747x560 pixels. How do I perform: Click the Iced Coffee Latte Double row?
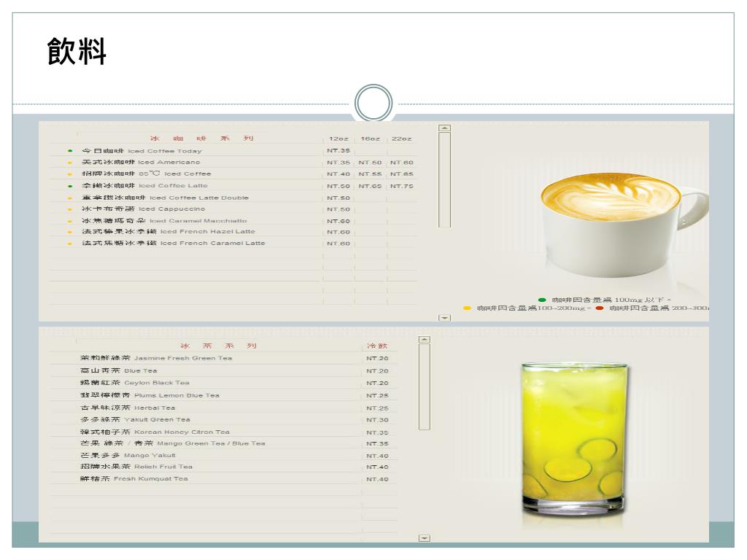coord(233,198)
